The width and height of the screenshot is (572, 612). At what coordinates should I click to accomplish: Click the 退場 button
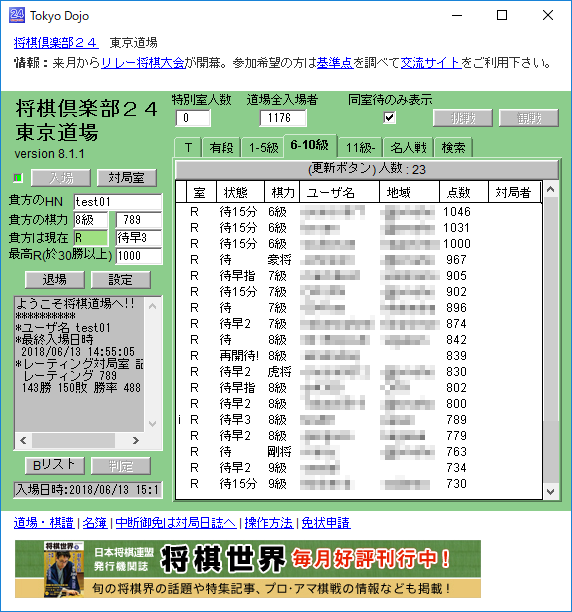(55, 280)
